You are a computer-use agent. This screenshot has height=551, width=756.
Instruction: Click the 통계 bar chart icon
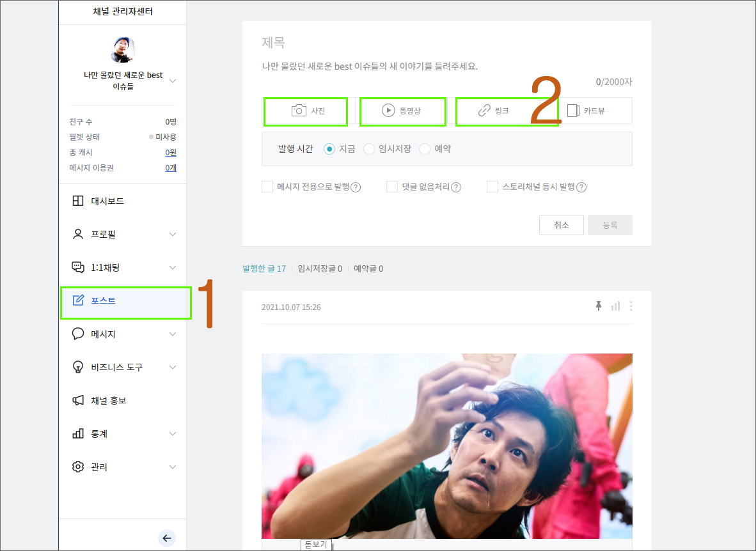tap(77, 434)
